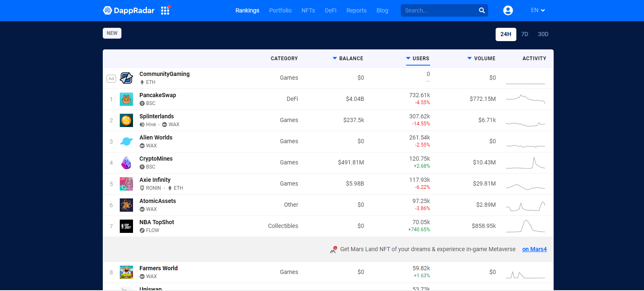Click the Alien Worlds dapp name
This screenshot has width=644, height=291.
[x=156, y=137]
